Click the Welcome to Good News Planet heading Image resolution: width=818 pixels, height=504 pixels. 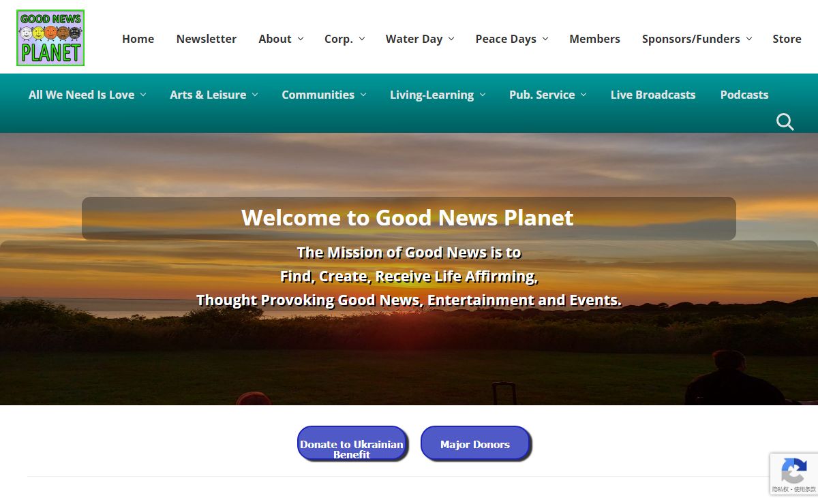tap(408, 218)
